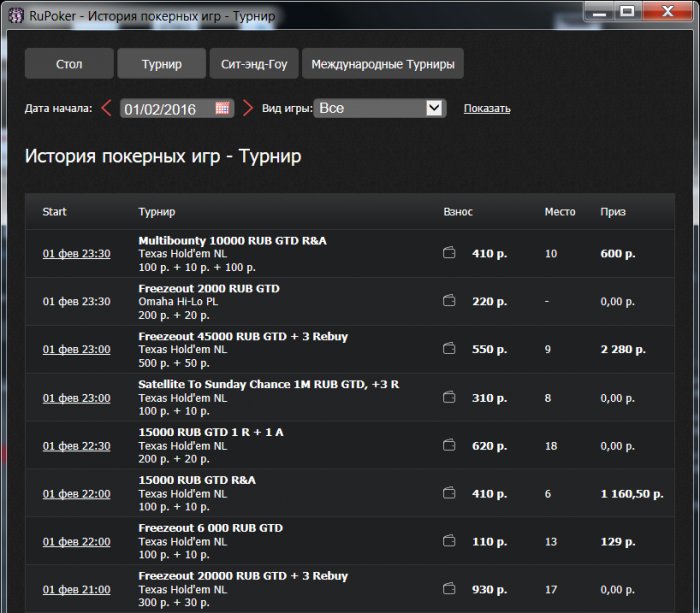Go to previous date with left arrow
Image resolution: width=700 pixels, height=613 pixels.
[x=107, y=108]
